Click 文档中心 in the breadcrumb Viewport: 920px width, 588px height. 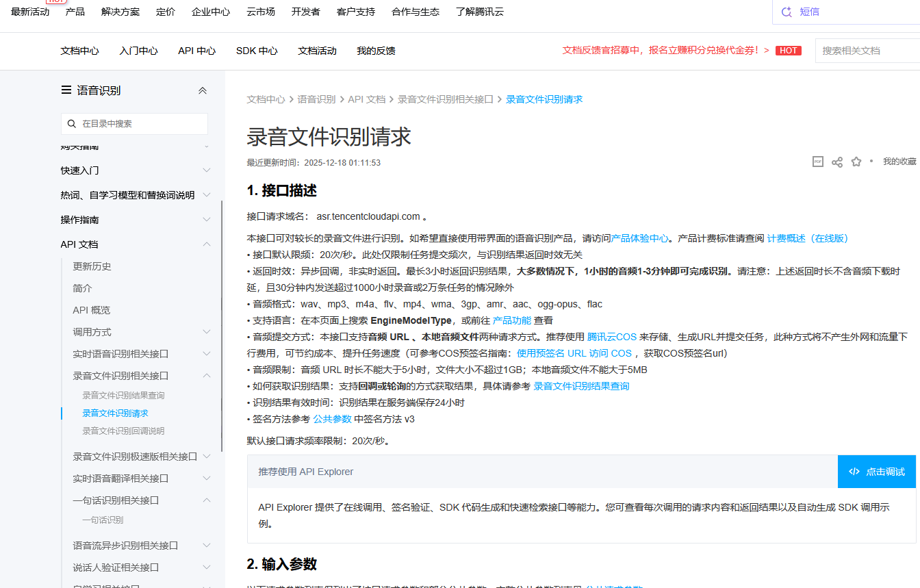(266, 99)
